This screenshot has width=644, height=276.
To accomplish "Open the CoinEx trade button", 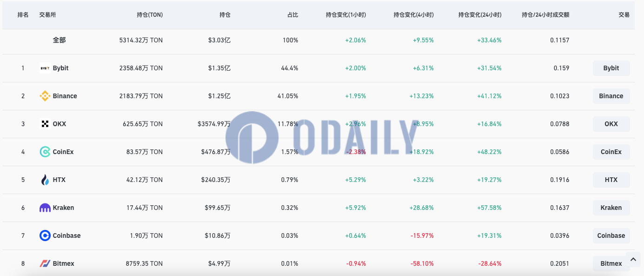I will [x=611, y=152].
